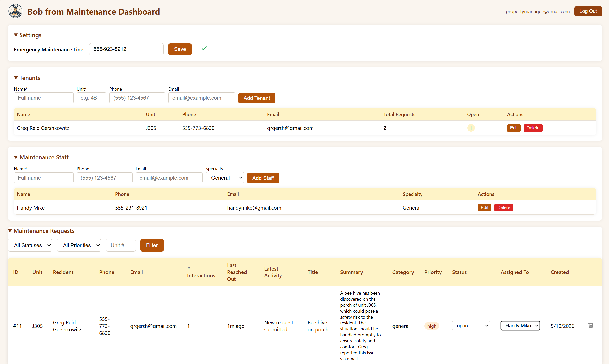This screenshot has height=364, width=609.
Task: Click the tenant Full name input
Action: click(x=44, y=98)
